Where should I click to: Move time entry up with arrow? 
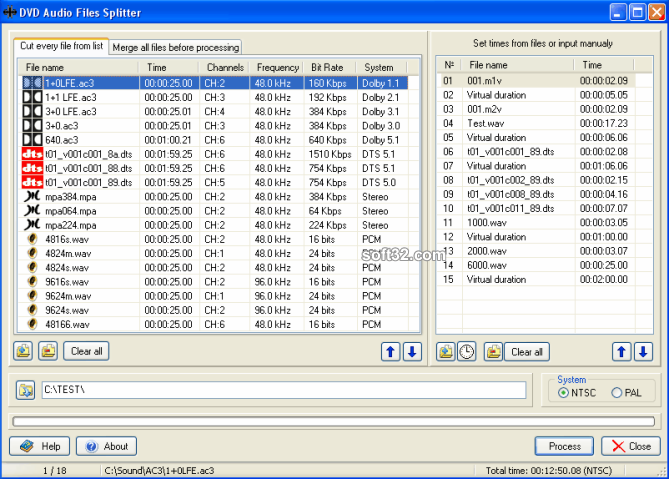pyautogui.click(x=622, y=352)
